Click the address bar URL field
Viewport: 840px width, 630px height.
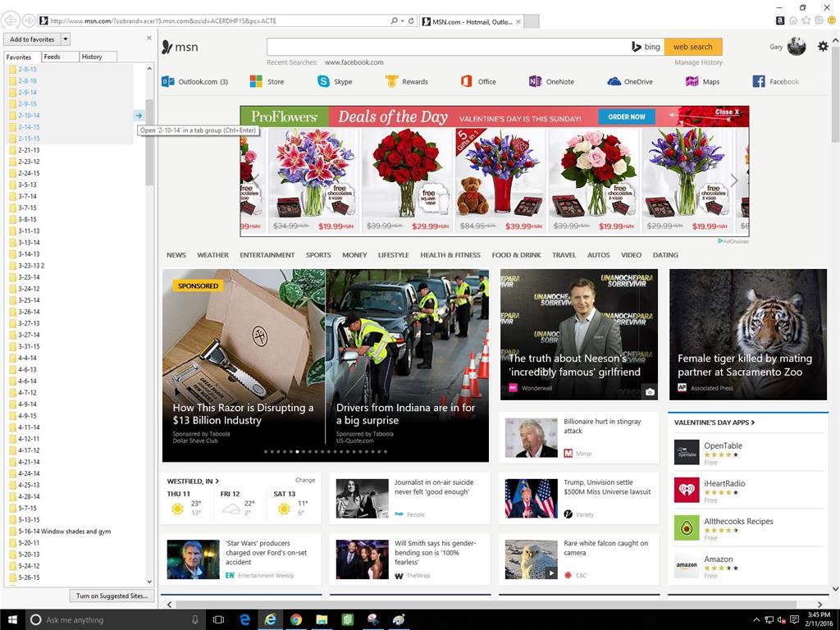217,21
